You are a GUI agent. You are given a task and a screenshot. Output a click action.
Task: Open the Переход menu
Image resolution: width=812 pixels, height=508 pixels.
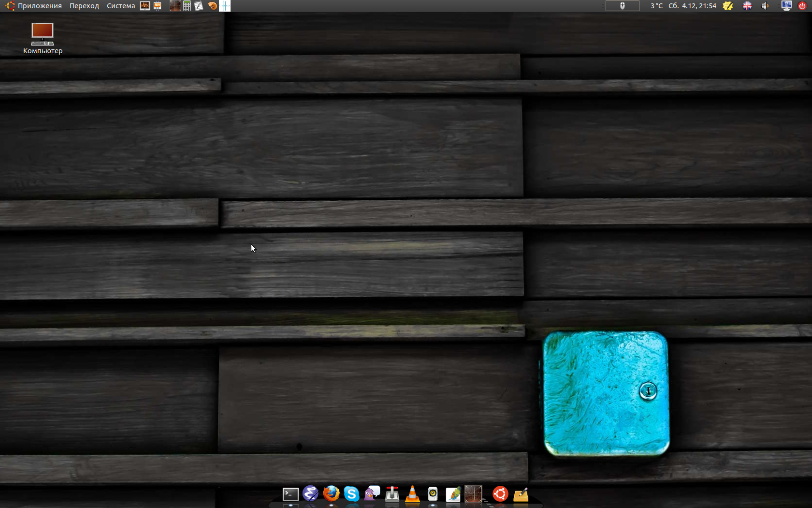click(84, 6)
